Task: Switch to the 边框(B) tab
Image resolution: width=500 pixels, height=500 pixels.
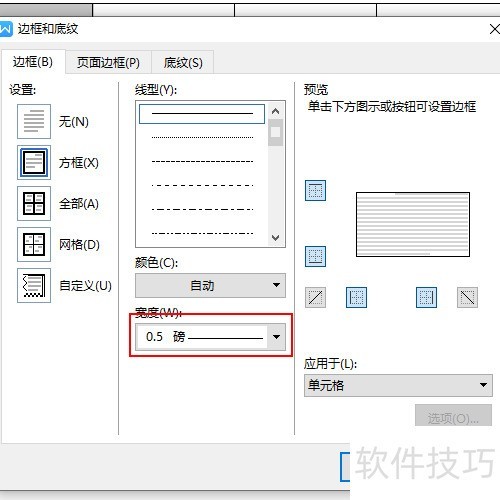Action: pos(33,62)
